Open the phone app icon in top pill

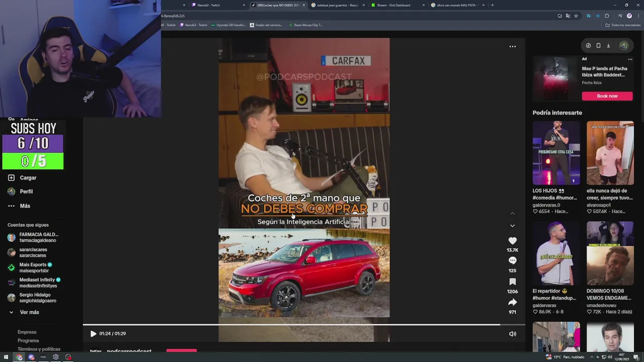click(598, 46)
